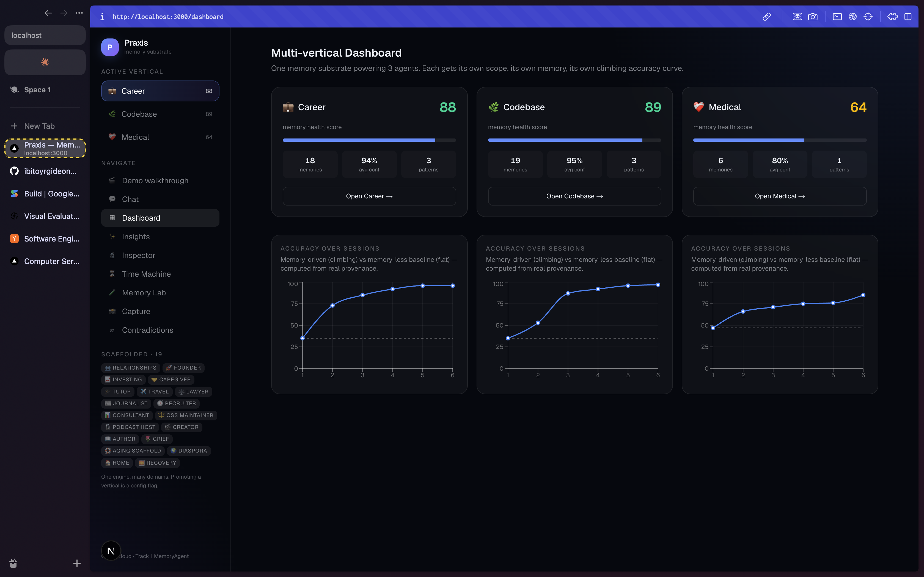Select the Codebase vertical in sidebar

(160, 114)
